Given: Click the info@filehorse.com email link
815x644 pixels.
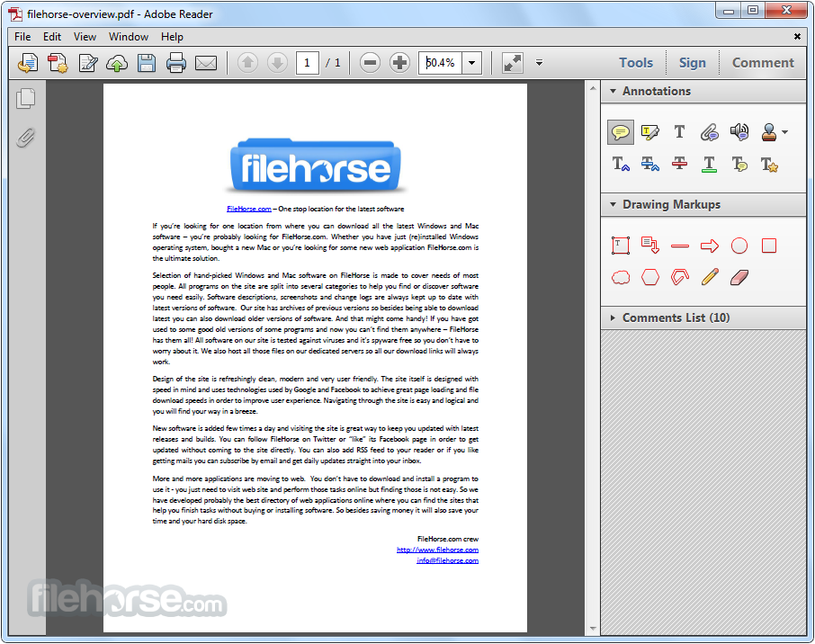Looking at the screenshot, I should tap(447, 561).
